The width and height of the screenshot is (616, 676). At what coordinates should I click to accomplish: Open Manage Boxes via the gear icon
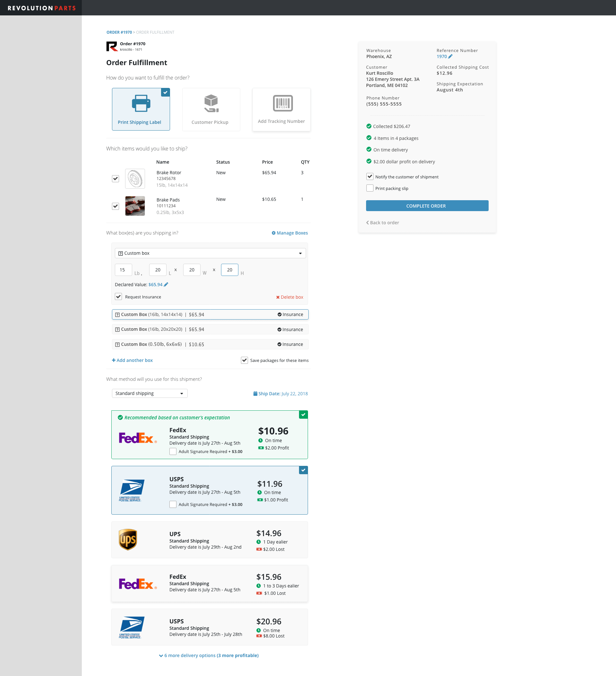[x=273, y=233]
